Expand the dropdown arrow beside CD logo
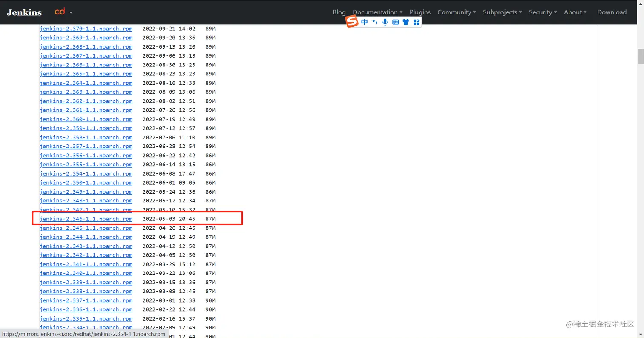644x338 pixels. click(71, 13)
